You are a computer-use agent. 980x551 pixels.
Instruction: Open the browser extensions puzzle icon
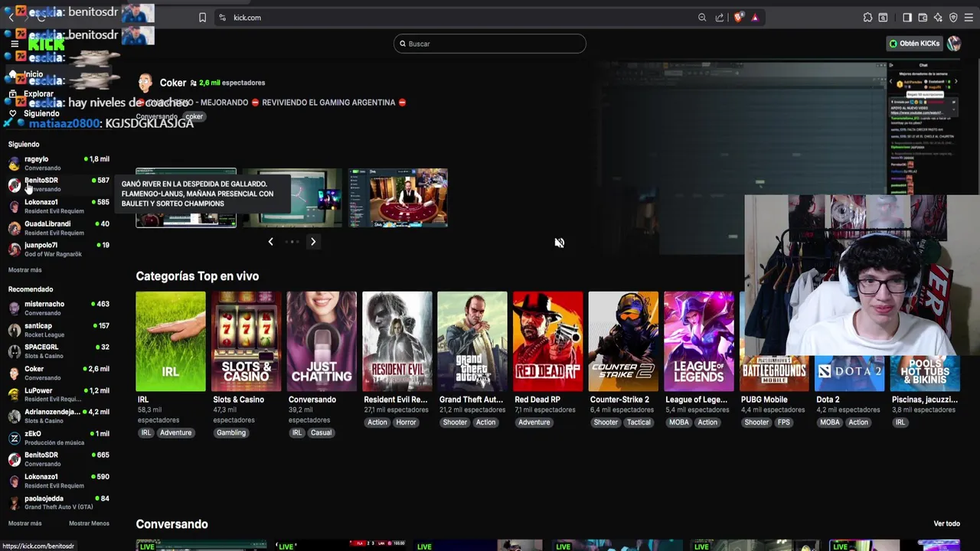867,18
